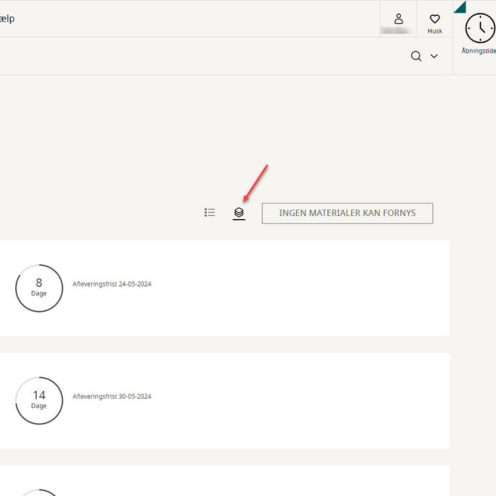Click the Åbningstider label under the clock

pyautogui.click(x=479, y=51)
